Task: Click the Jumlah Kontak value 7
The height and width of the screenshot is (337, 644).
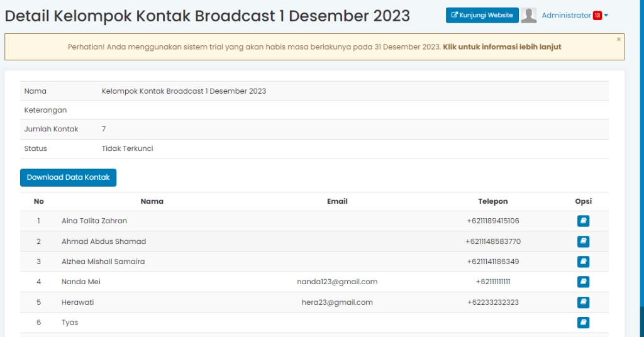Action: (x=104, y=129)
